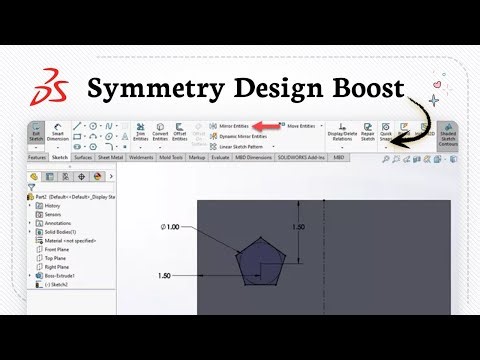Select the Line sketch tool
Screen dimensions: 480x360
(x=77, y=126)
